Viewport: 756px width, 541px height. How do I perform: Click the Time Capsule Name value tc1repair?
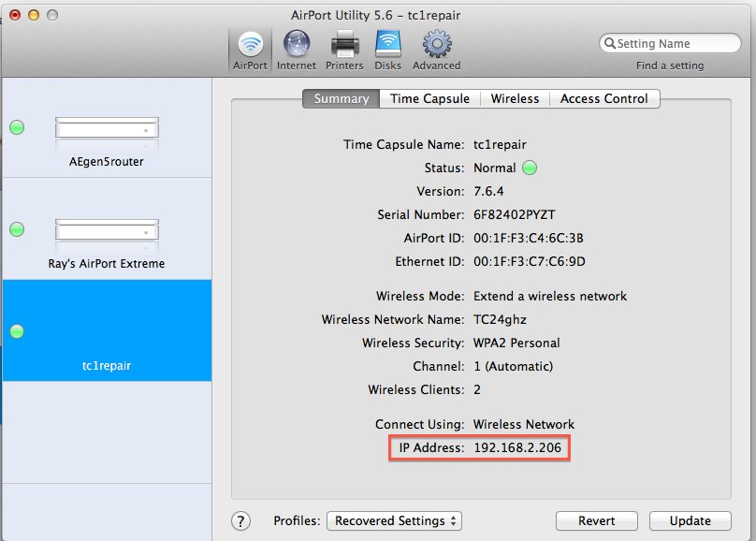pyautogui.click(x=500, y=145)
